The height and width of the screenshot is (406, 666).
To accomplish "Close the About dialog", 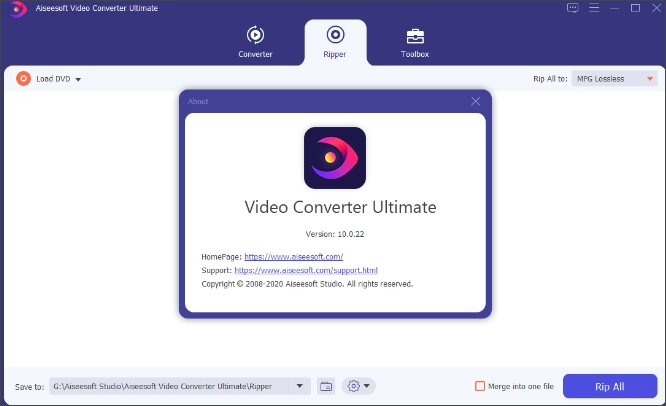I will tap(475, 101).
